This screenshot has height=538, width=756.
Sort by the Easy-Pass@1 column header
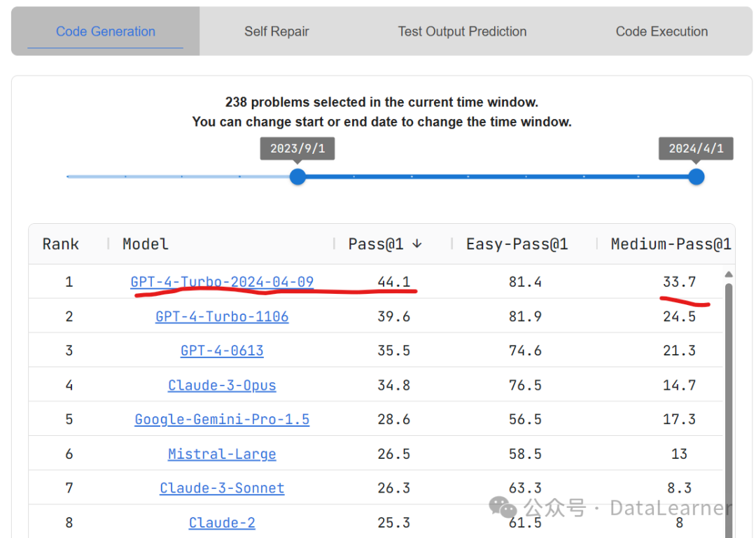[x=517, y=244]
